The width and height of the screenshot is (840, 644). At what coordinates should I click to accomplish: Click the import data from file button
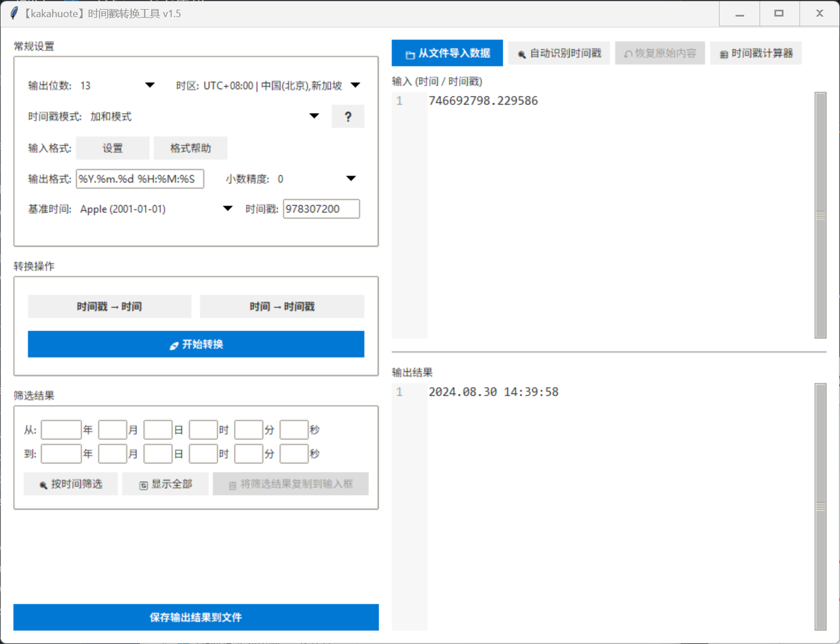[x=447, y=53]
